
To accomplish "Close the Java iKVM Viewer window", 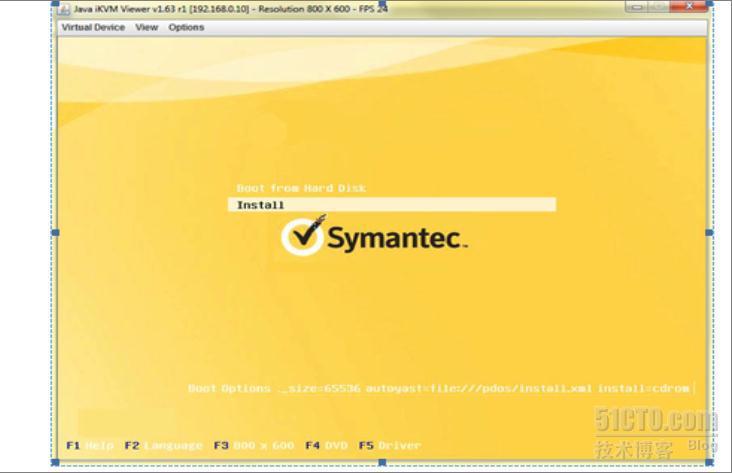I will click(690, 7).
